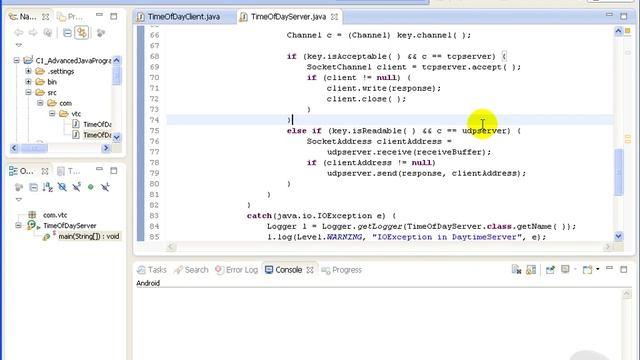Toggle Hide Local Types in Outline
The height and width of the screenshot is (360, 640).
tap(105, 187)
